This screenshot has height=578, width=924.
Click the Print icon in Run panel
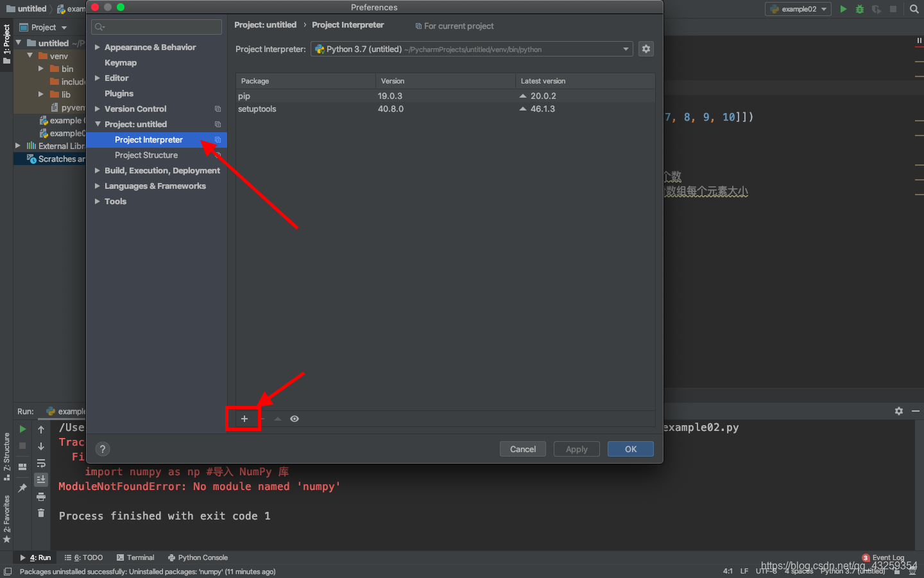click(x=41, y=496)
